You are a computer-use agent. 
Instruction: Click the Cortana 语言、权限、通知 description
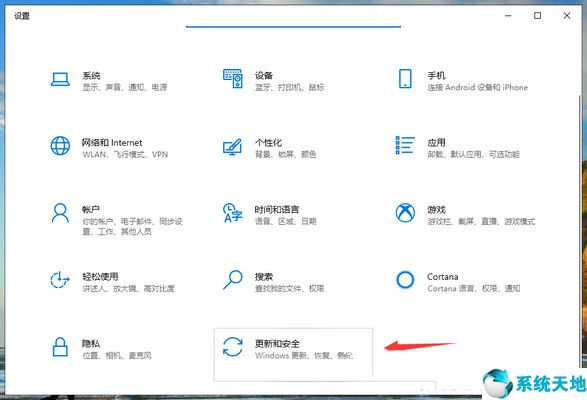[x=474, y=288]
